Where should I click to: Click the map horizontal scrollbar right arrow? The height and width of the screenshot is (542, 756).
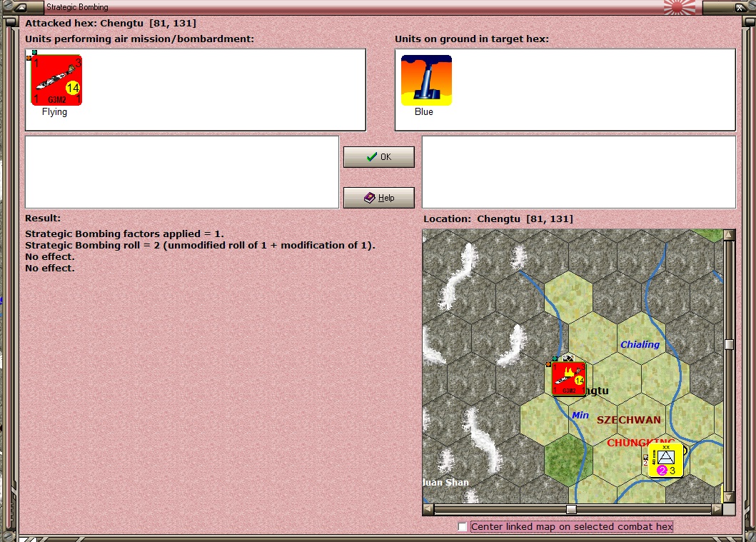[x=717, y=508]
